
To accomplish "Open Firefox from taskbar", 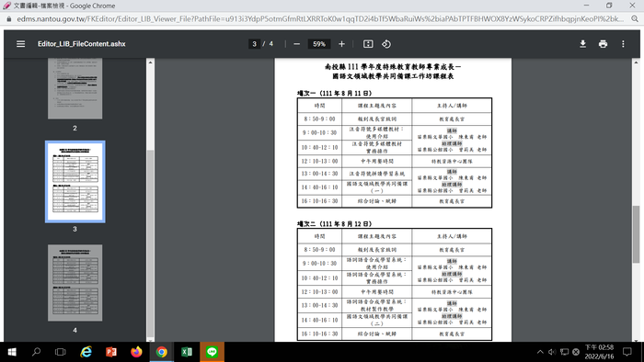I will (x=136, y=352).
